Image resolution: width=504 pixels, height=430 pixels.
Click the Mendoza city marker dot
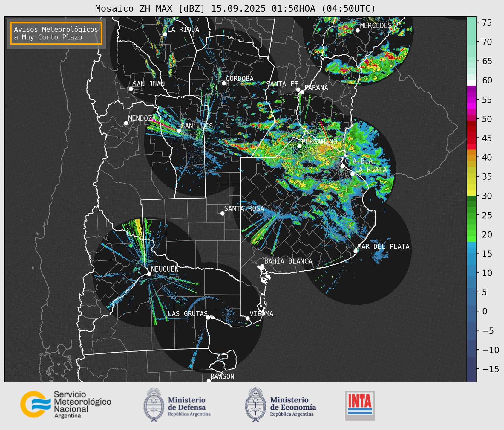(x=126, y=123)
